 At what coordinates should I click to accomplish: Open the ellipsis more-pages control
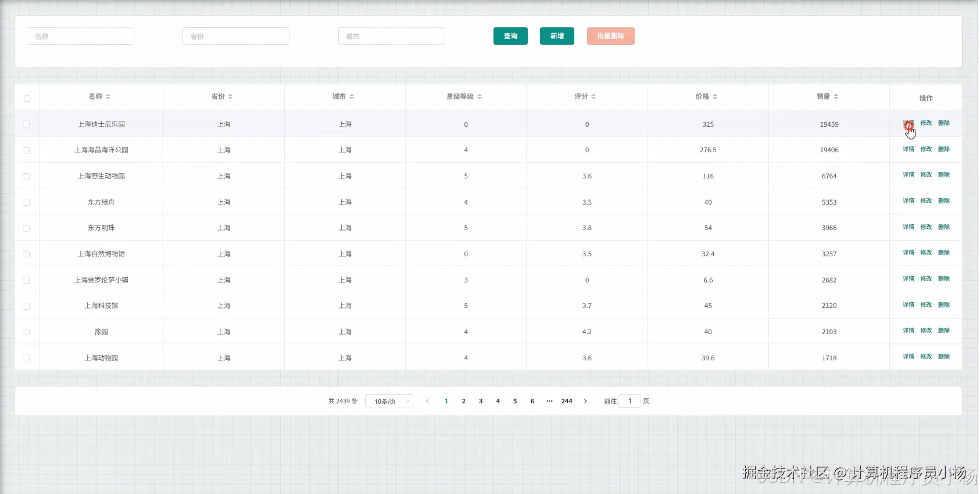tap(549, 401)
